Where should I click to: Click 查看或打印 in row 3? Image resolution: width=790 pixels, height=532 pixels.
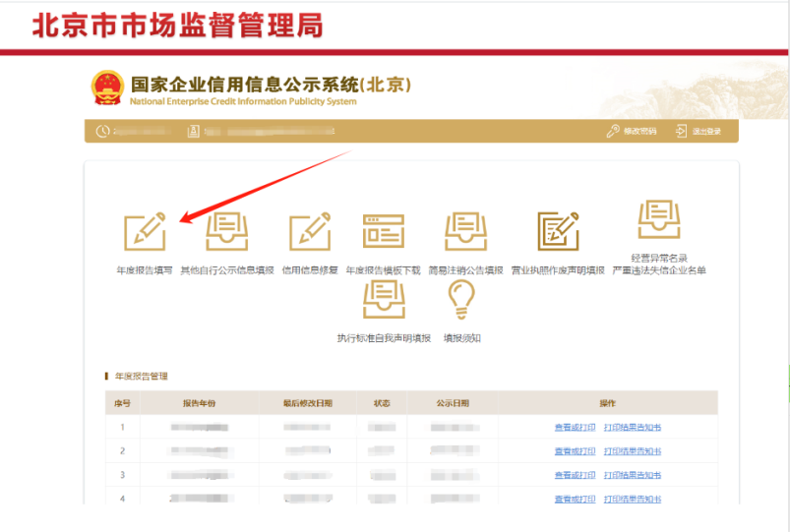click(575, 475)
